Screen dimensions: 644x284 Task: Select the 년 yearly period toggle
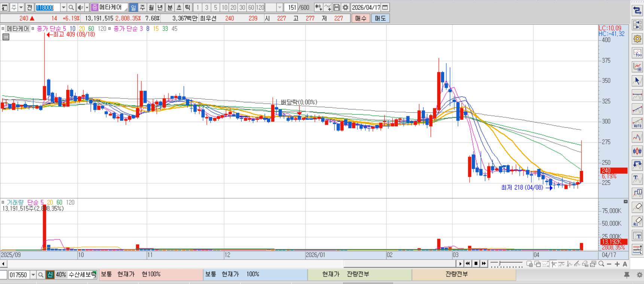point(160,7)
